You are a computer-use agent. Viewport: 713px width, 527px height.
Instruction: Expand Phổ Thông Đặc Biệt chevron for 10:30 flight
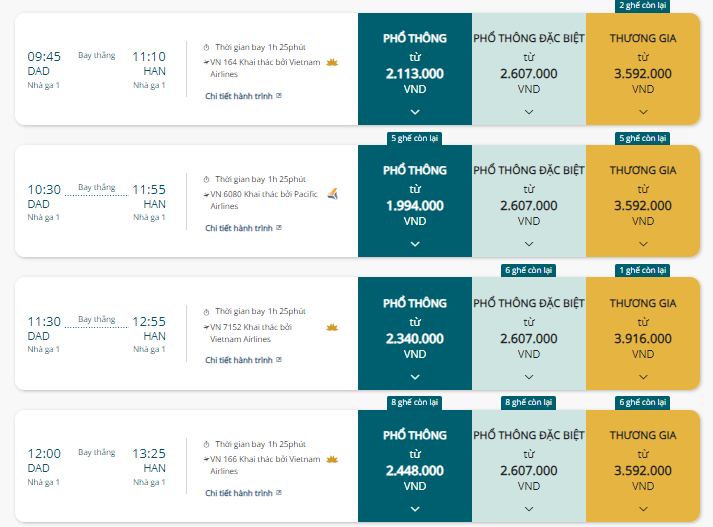(x=529, y=244)
